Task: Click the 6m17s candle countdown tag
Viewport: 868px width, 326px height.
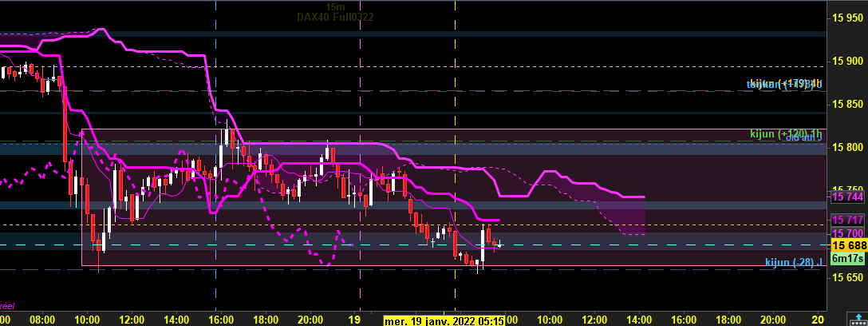Action: point(846,258)
